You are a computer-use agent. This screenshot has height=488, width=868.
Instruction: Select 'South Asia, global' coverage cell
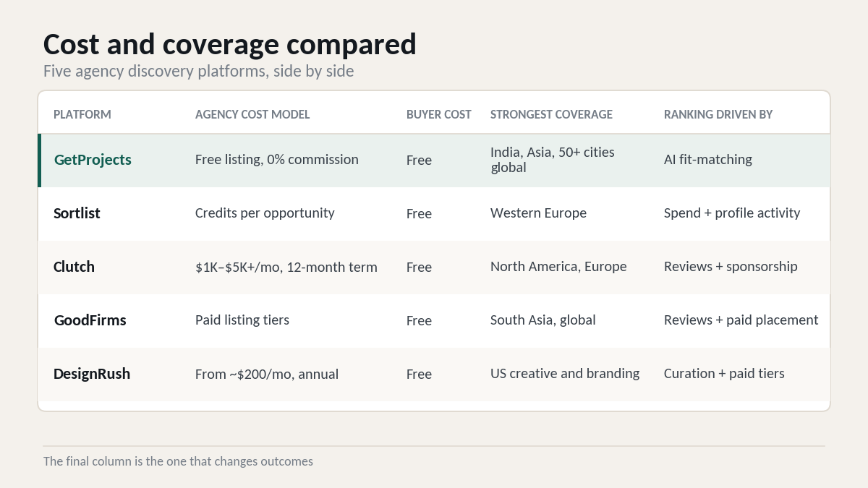tap(543, 320)
